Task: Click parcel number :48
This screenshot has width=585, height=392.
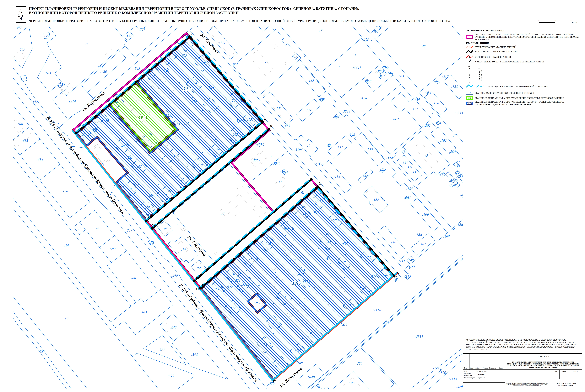Action: 423,46
